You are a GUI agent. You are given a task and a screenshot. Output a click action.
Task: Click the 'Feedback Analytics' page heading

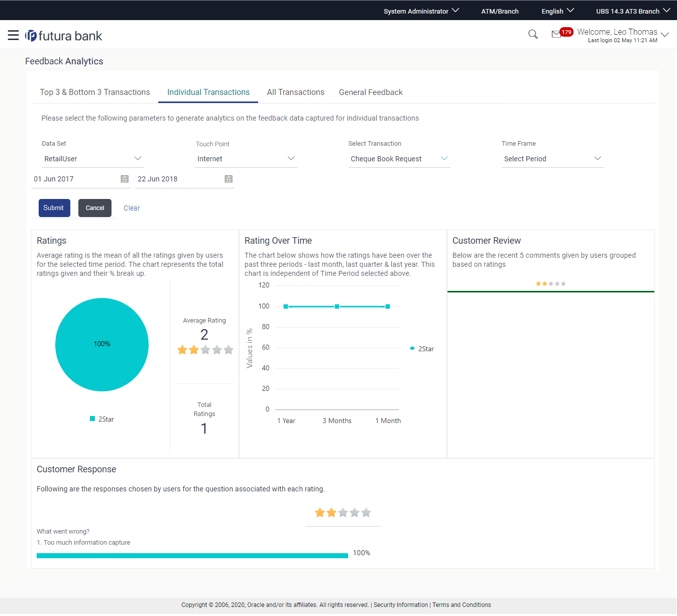(64, 61)
